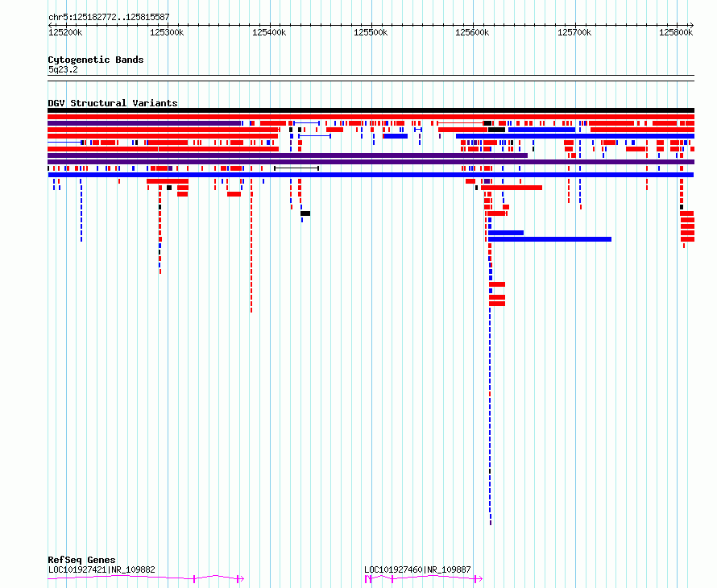Viewport: 717px width, 588px height.
Task: Click the full-width purple variant bar
Action: 371,162
